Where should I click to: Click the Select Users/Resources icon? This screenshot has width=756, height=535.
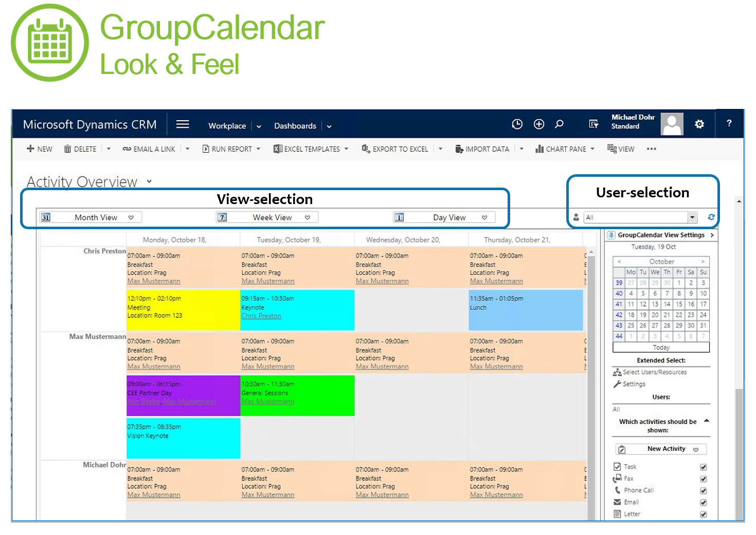point(617,372)
